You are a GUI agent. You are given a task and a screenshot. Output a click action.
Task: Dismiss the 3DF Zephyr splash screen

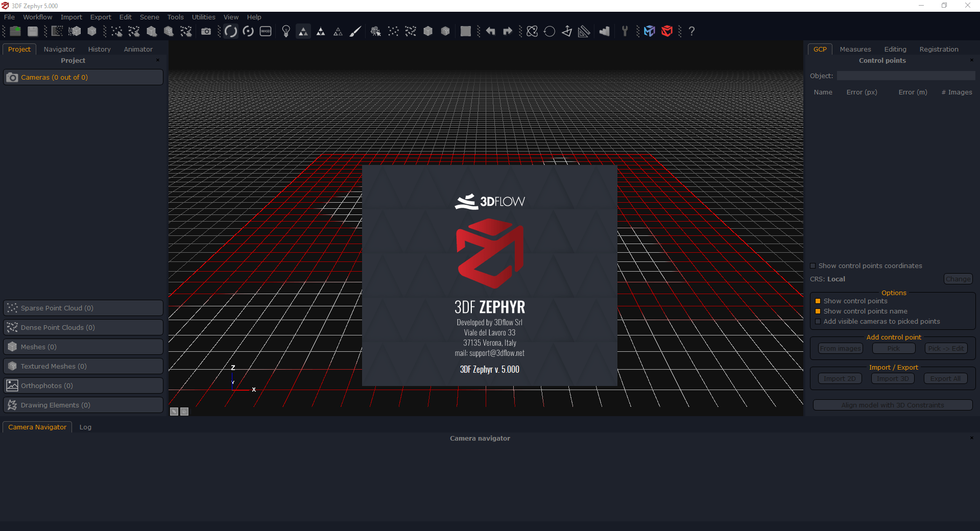[490, 275]
